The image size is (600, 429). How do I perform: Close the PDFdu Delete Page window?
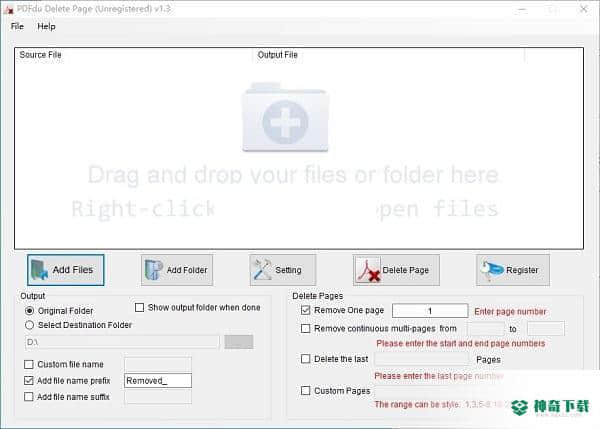584,9
